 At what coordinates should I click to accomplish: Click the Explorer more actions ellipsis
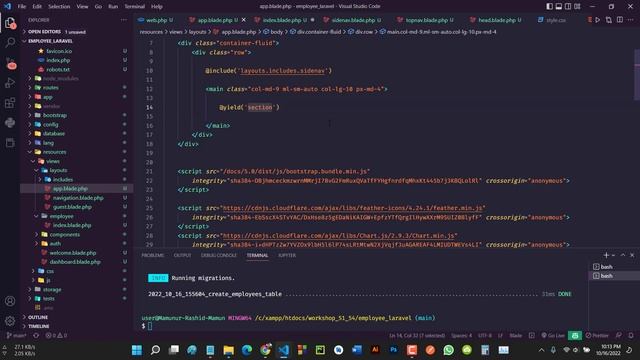[x=124, y=20]
